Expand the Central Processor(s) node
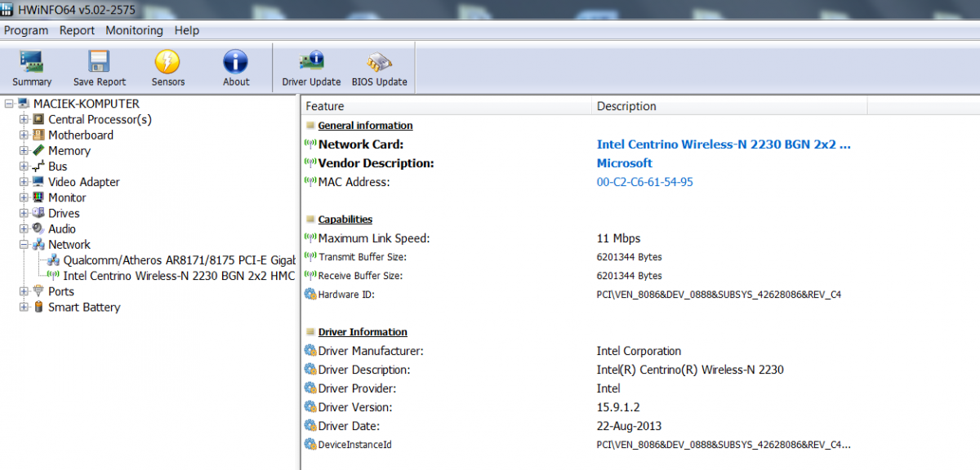 (24, 119)
